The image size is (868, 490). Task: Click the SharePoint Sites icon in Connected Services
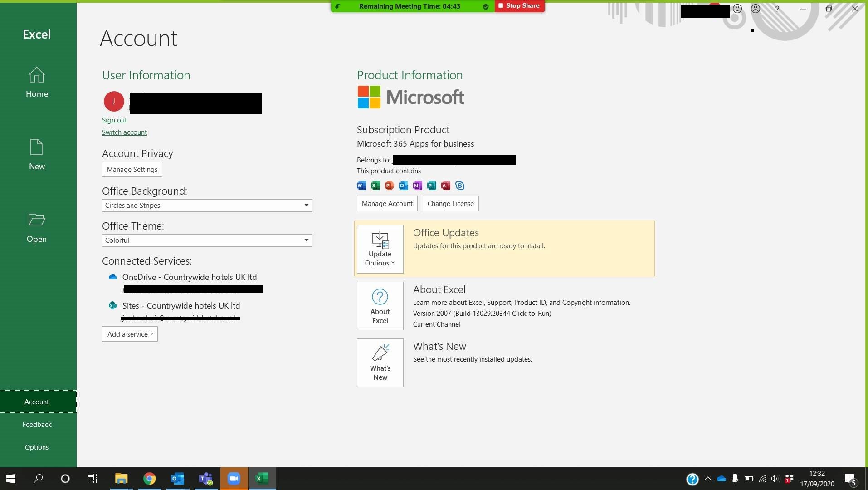coord(112,305)
